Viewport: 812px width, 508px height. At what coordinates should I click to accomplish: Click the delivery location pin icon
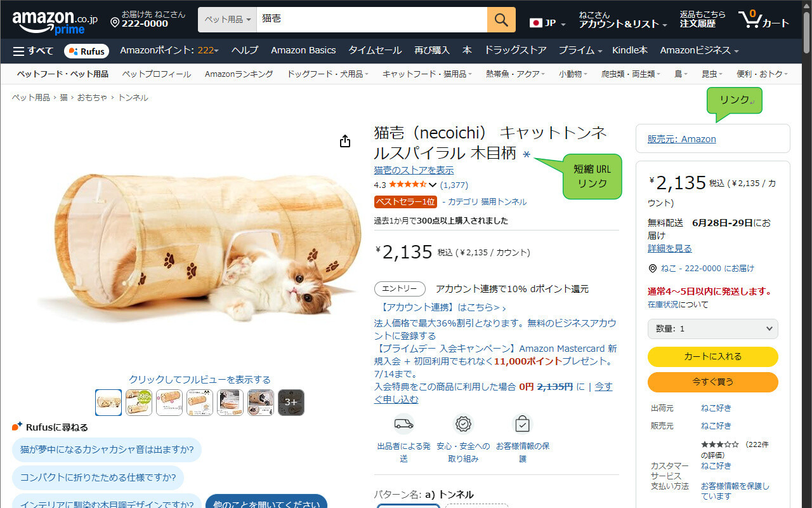tap(115, 23)
